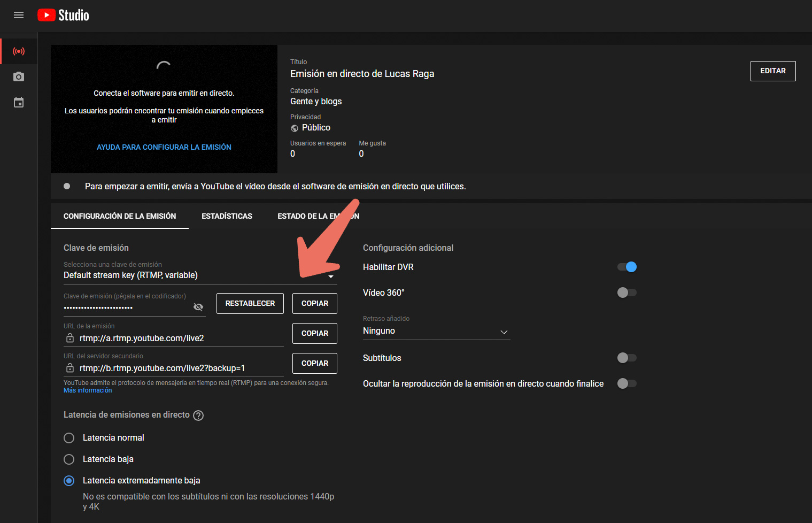Choose Latencia baja radio option
The height and width of the screenshot is (523, 812).
[69, 459]
